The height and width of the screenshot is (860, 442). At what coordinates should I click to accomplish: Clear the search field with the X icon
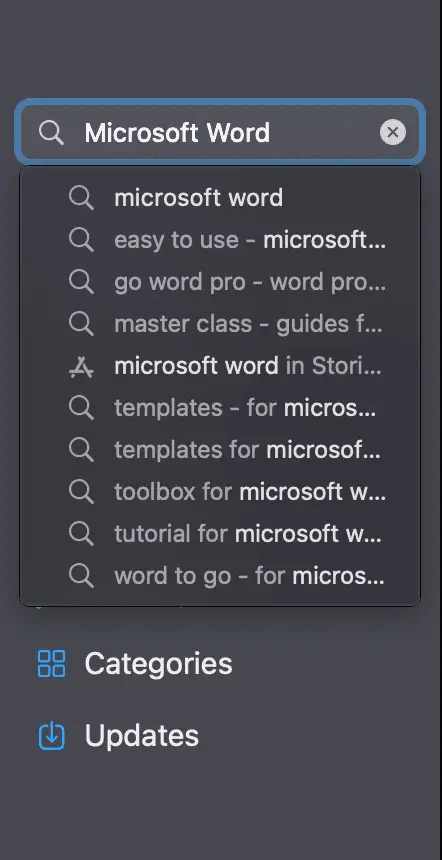[393, 132]
